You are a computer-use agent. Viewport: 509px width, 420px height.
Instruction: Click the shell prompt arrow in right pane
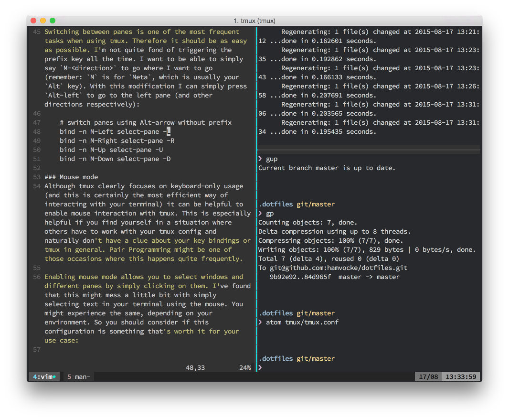[260, 368]
